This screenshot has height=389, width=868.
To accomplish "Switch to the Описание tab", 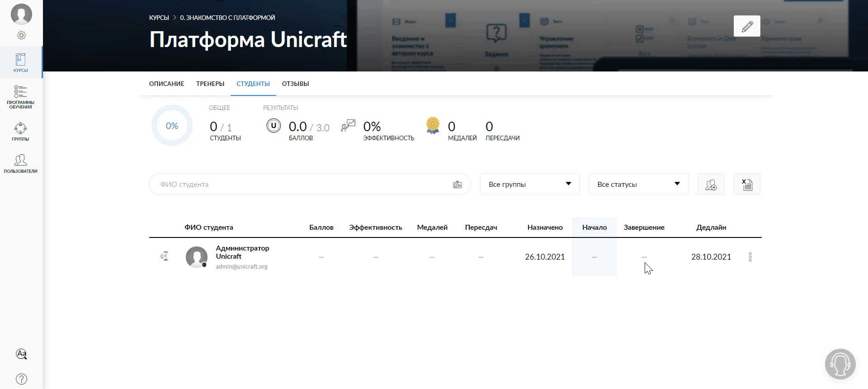I will point(166,84).
